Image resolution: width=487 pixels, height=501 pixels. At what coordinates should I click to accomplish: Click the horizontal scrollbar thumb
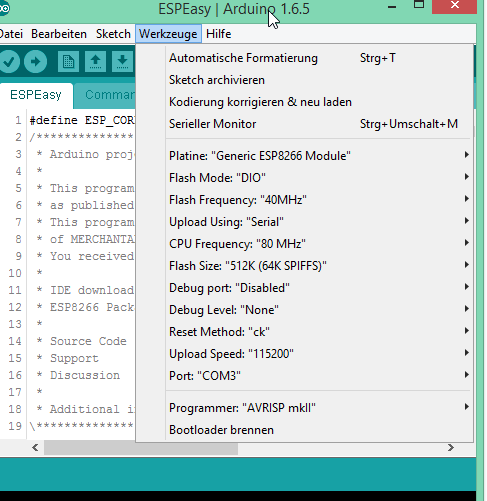[x=141, y=449]
